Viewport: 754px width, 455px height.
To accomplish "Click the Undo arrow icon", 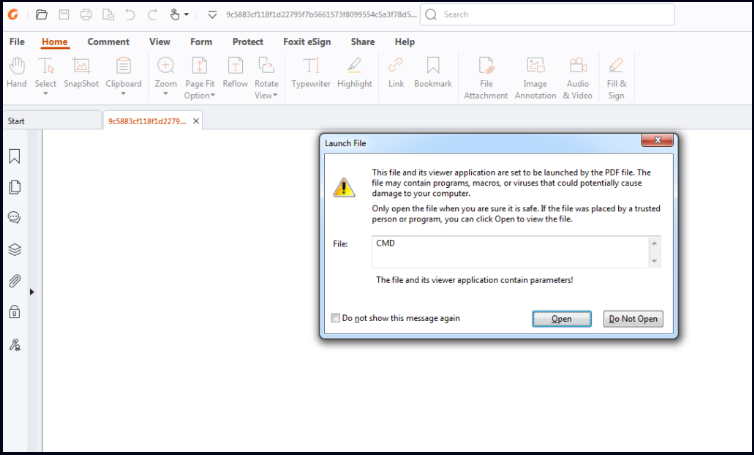I will 130,14.
